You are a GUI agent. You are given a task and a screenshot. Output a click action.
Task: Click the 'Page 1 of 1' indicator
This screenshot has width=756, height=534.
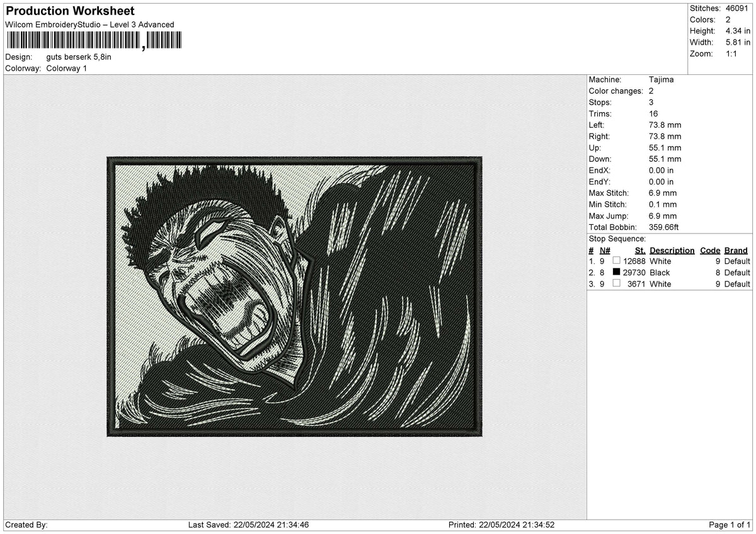(x=730, y=525)
